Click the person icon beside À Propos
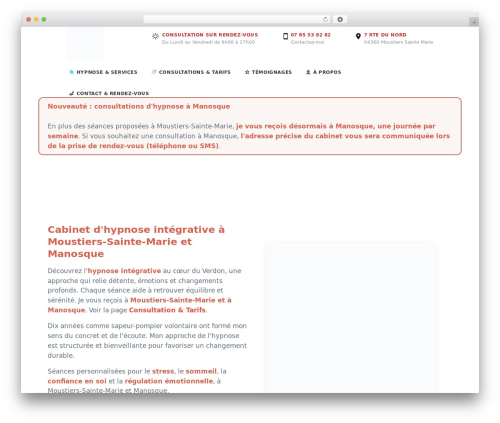 pos(308,72)
